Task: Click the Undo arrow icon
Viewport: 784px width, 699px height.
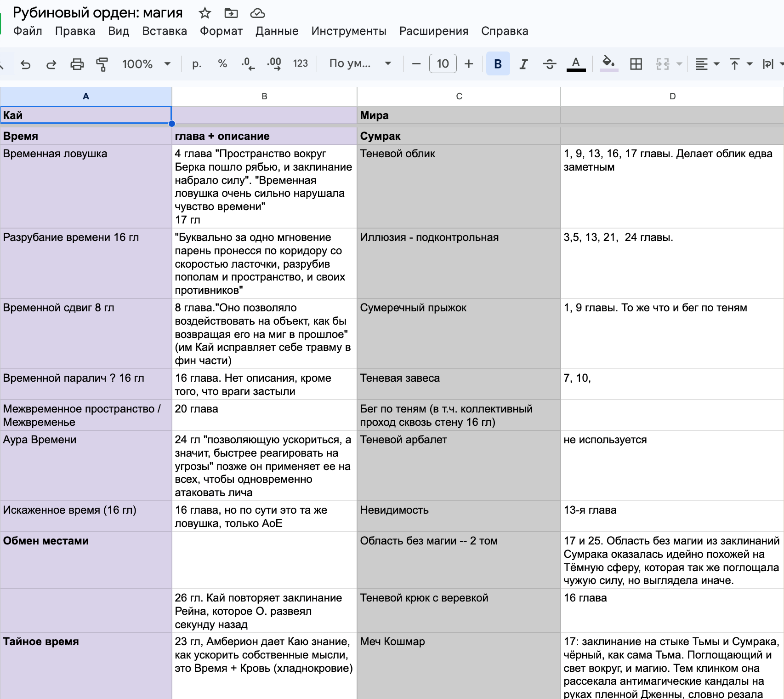Action: 26,64
